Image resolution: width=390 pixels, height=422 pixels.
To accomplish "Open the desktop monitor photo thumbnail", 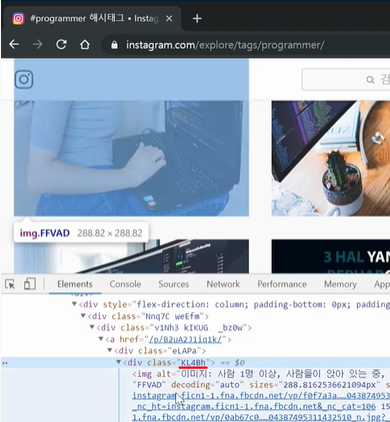I will [x=131, y=256].
